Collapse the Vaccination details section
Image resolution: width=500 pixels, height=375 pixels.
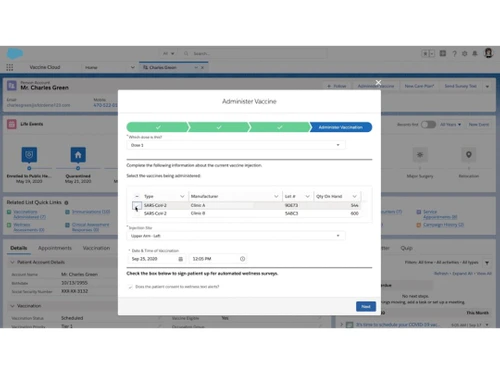[x=12, y=306]
